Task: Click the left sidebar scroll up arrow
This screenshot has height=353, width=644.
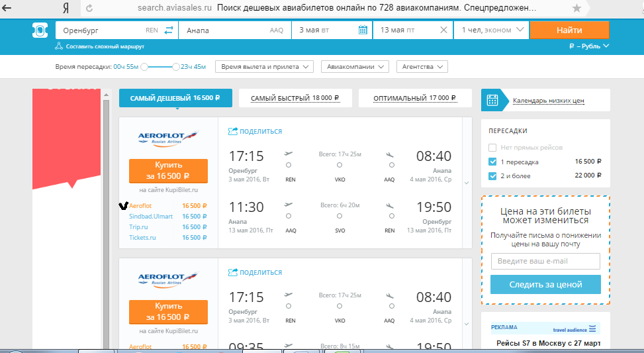Action: pyautogui.click(x=106, y=95)
